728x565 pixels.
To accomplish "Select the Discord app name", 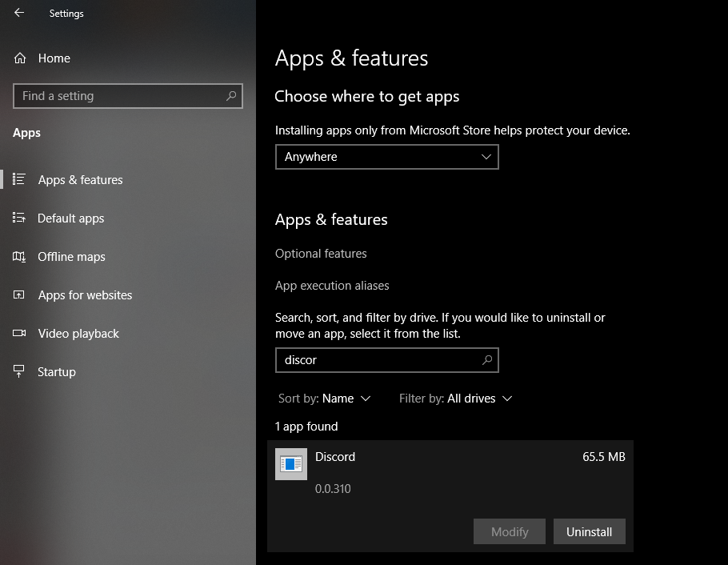I will (x=335, y=457).
